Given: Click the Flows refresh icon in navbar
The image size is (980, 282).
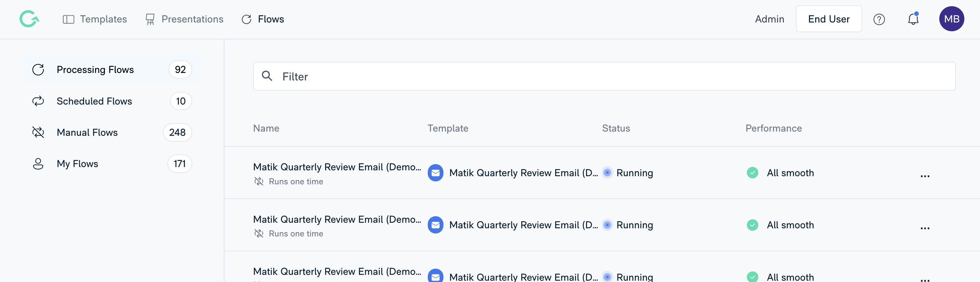Looking at the screenshot, I should coord(247,20).
